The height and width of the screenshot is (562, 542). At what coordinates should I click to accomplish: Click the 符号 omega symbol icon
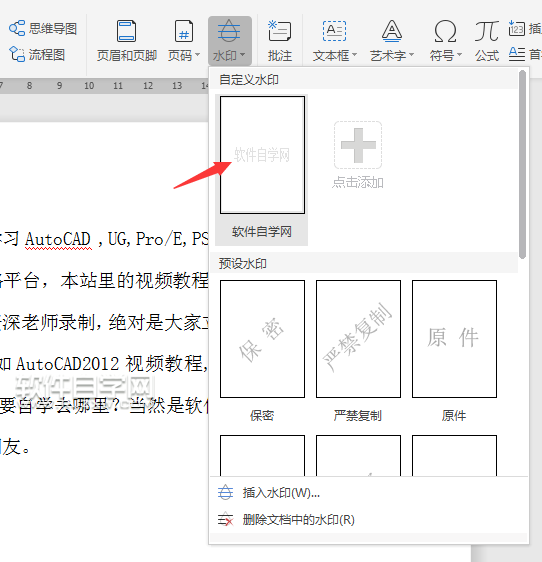pyautogui.click(x=445, y=31)
